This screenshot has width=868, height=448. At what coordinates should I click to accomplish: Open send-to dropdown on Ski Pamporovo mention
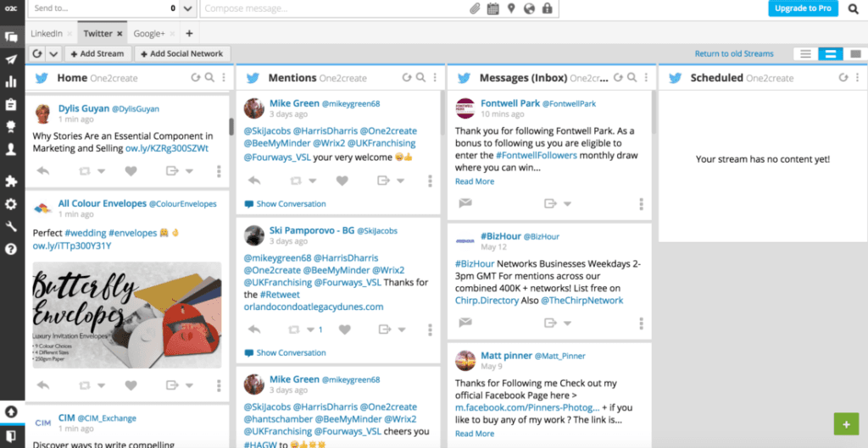point(402,329)
